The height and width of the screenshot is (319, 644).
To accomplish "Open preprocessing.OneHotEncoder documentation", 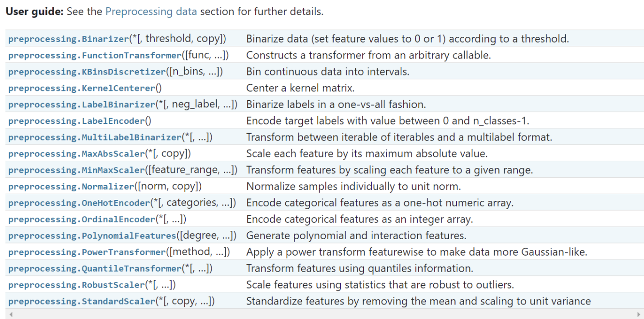I will (x=79, y=203).
